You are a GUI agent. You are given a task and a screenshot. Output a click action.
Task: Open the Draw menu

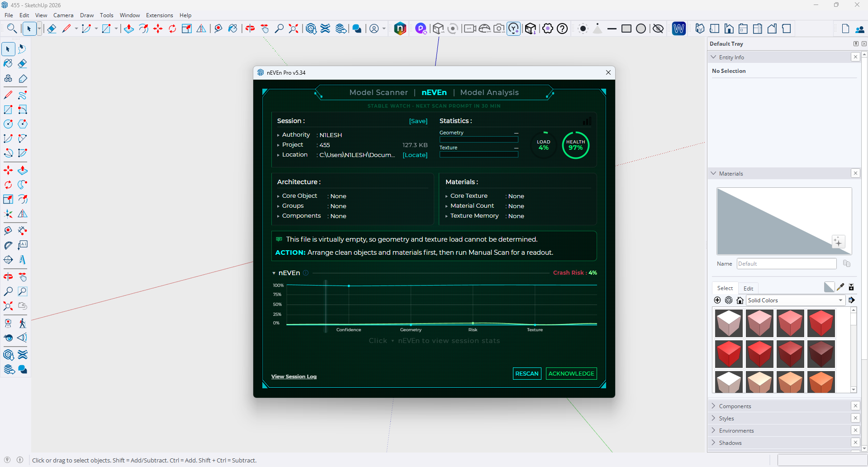[87, 15]
